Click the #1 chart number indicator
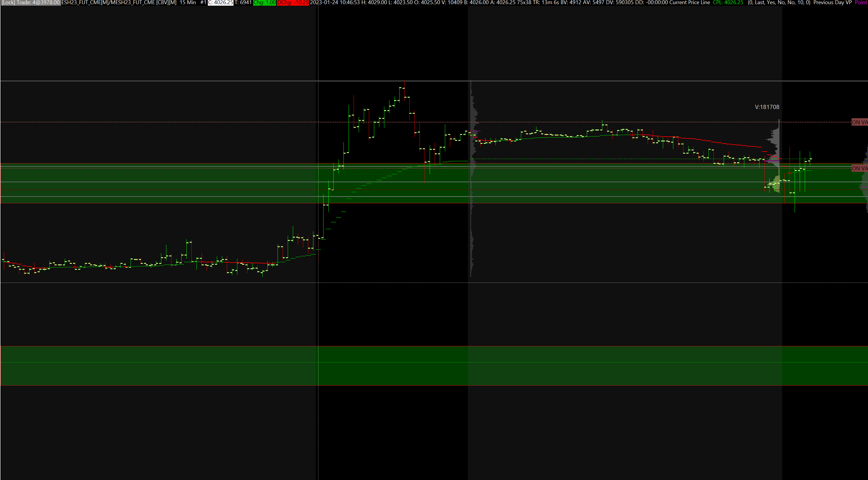868x480 pixels. [x=203, y=3]
